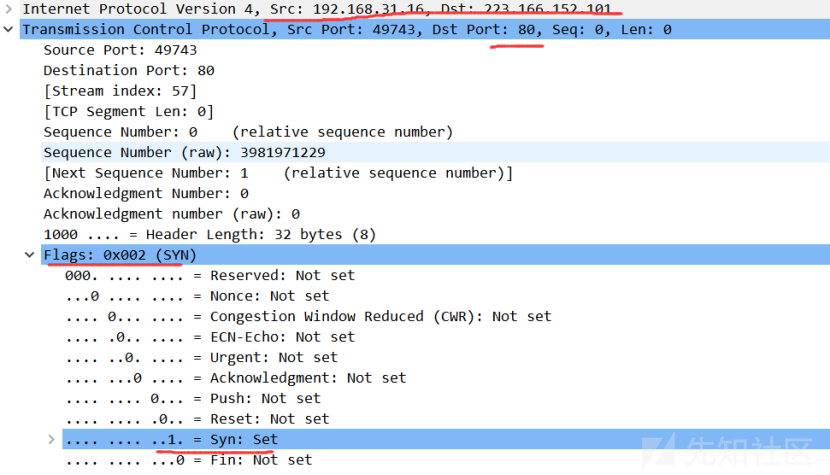
Task: Select the Destination Port: 80 field
Action: [128, 71]
